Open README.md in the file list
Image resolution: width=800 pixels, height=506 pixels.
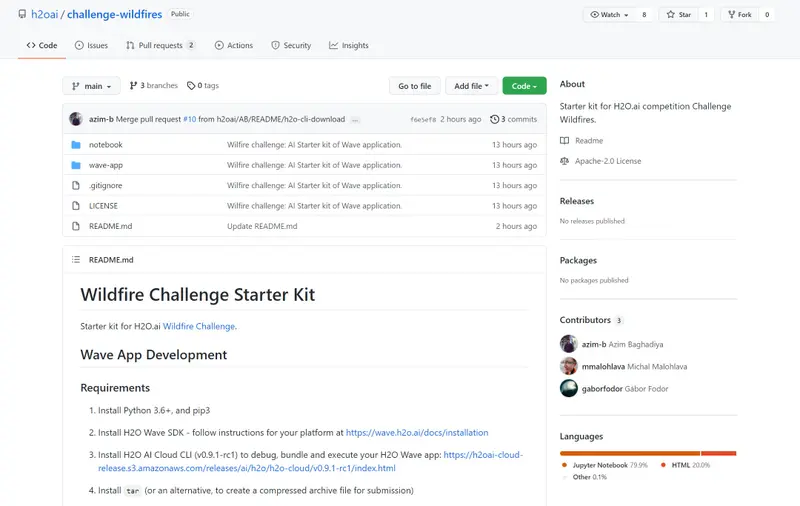[x=110, y=226]
